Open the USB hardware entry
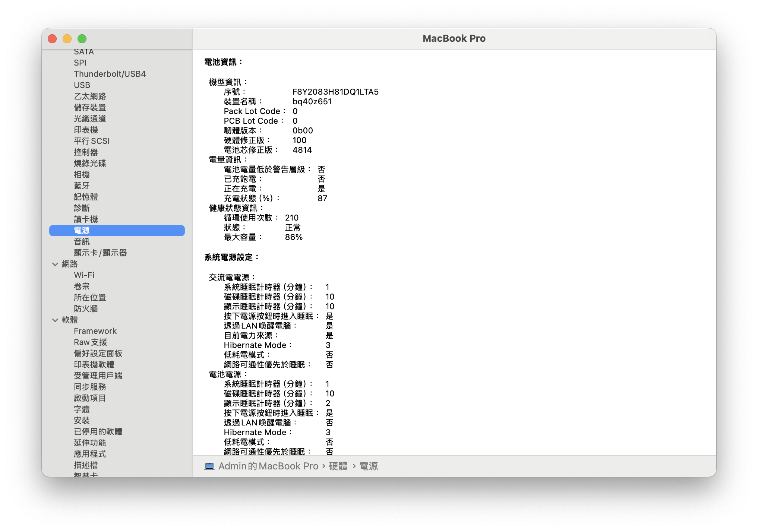The height and width of the screenshot is (532, 758). point(82,85)
